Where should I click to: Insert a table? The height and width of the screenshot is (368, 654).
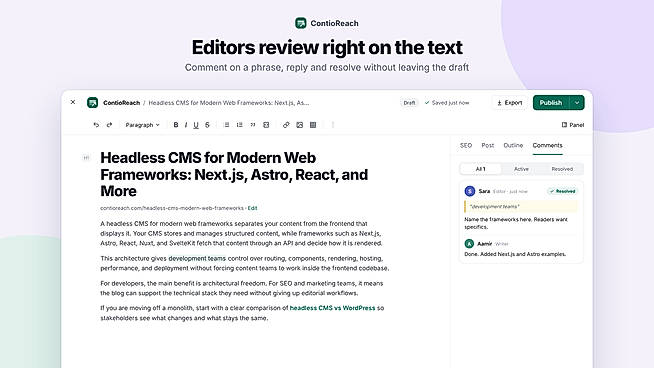tap(313, 125)
